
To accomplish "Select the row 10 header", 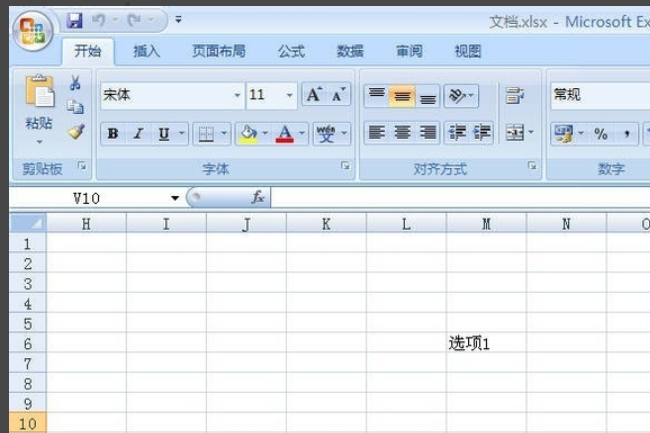I will (28, 423).
